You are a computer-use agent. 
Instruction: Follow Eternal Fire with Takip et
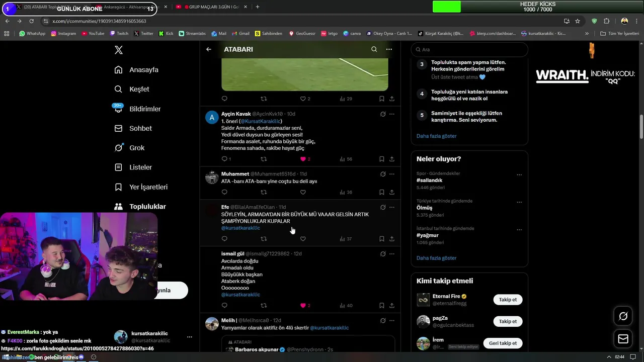(508, 300)
